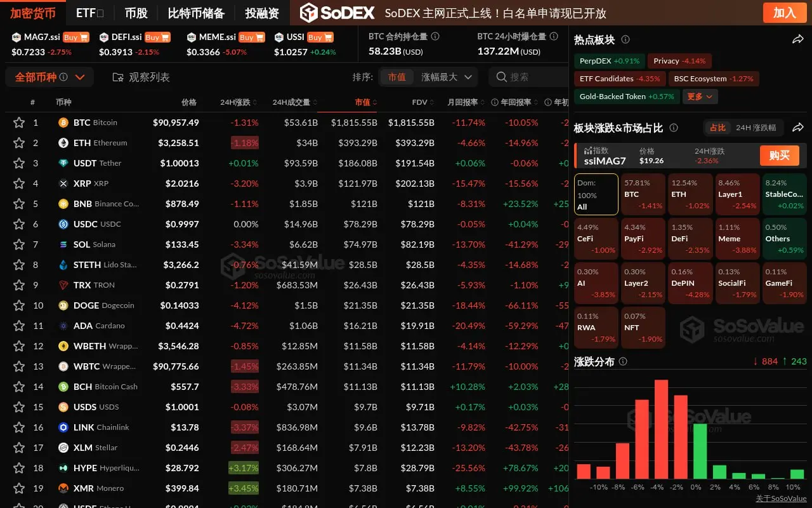The width and height of the screenshot is (812, 508).
Task: Toggle the favorite star on ETH Ethereum
Action: pyautogui.click(x=19, y=142)
